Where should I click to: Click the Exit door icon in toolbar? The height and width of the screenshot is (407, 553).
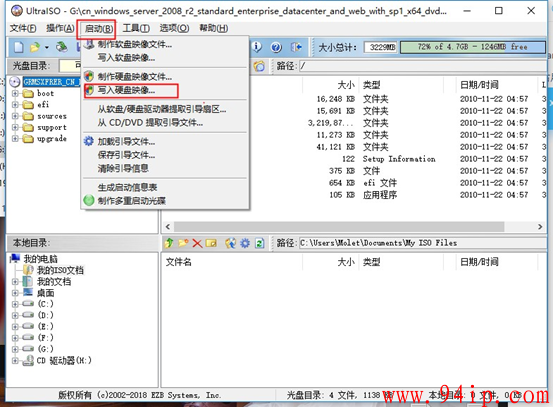[296, 47]
